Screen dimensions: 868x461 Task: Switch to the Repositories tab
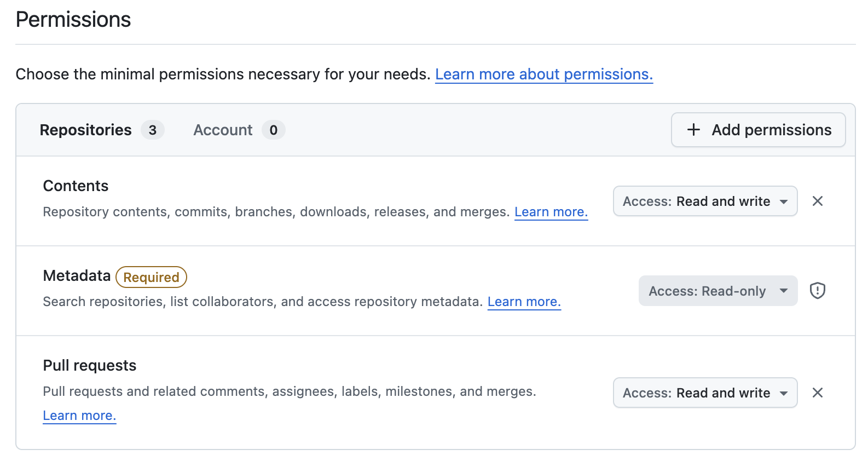[x=86, y=130]
